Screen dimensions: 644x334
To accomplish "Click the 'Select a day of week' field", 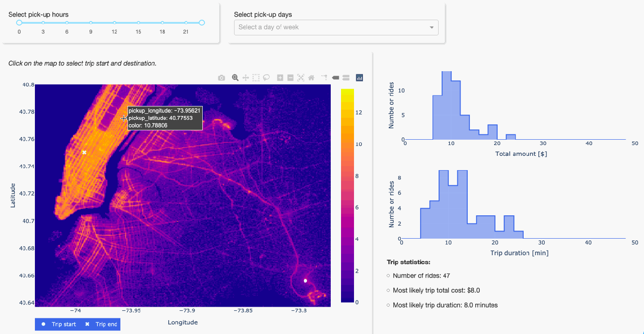I will coord(336,27).
